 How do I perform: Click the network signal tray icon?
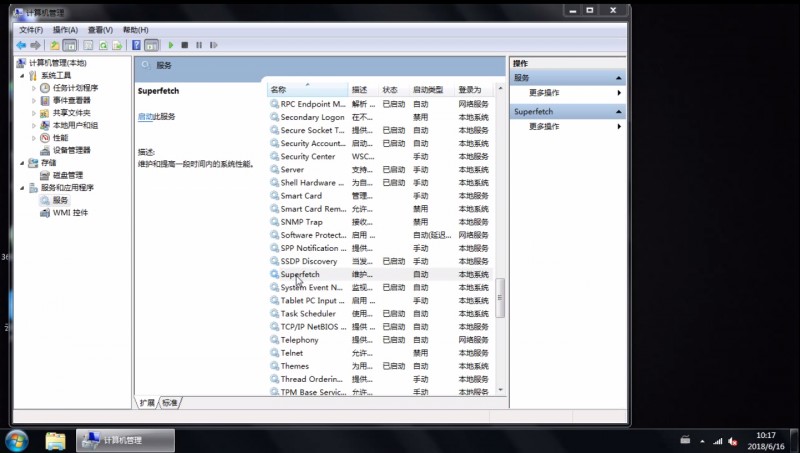click(717, 441)
